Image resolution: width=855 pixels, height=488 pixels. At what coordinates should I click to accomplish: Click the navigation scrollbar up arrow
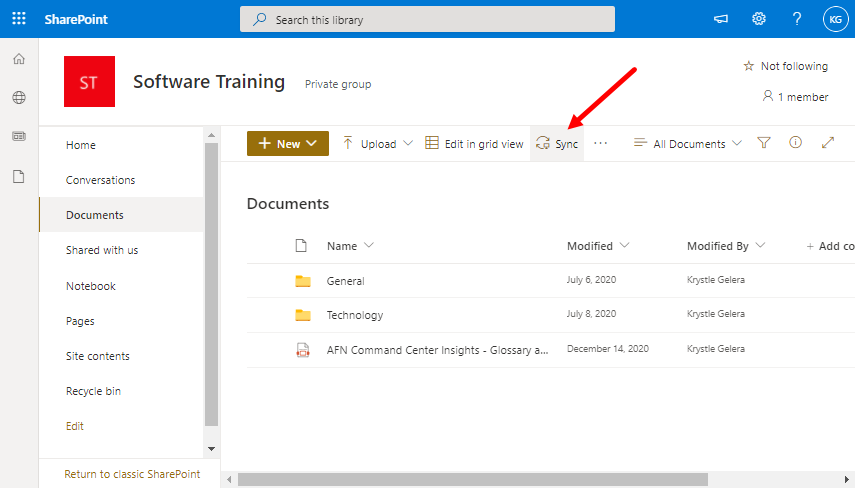coord(212,135)
